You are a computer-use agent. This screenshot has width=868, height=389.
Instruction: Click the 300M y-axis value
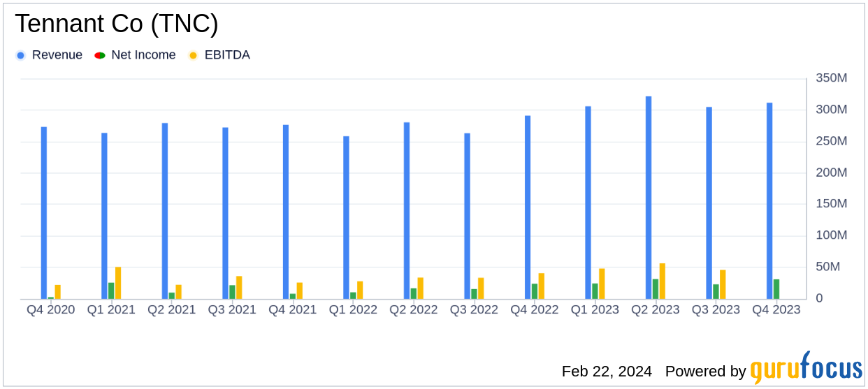coord(832,110)
